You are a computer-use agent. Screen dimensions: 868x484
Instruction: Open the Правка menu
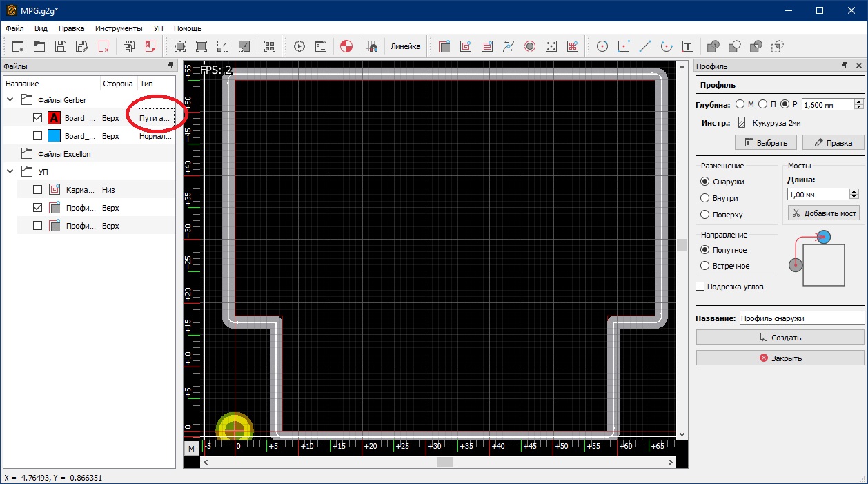tap(72, 28)
